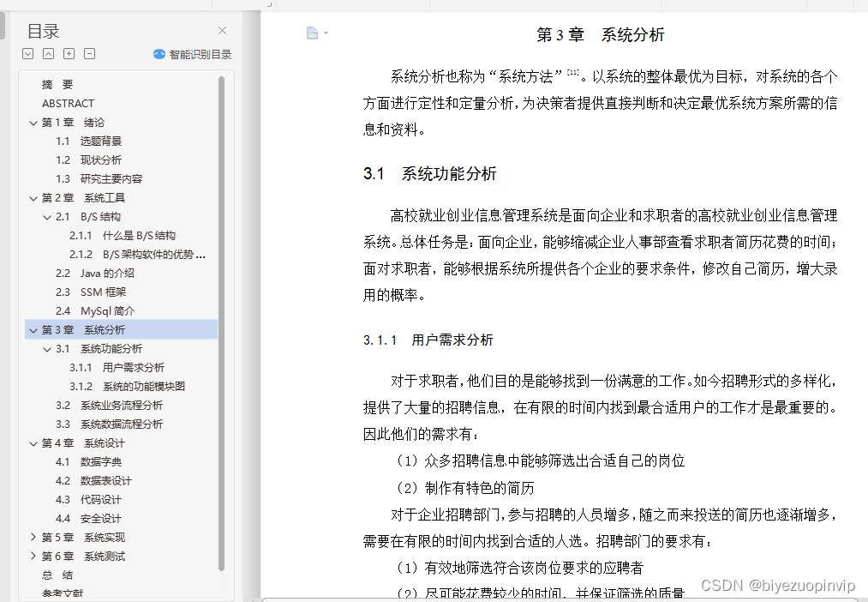The width and height of the screenshot is (868, 602).
Task: Collapse the 第2章 系统工具 outline node
Action: 33,198
